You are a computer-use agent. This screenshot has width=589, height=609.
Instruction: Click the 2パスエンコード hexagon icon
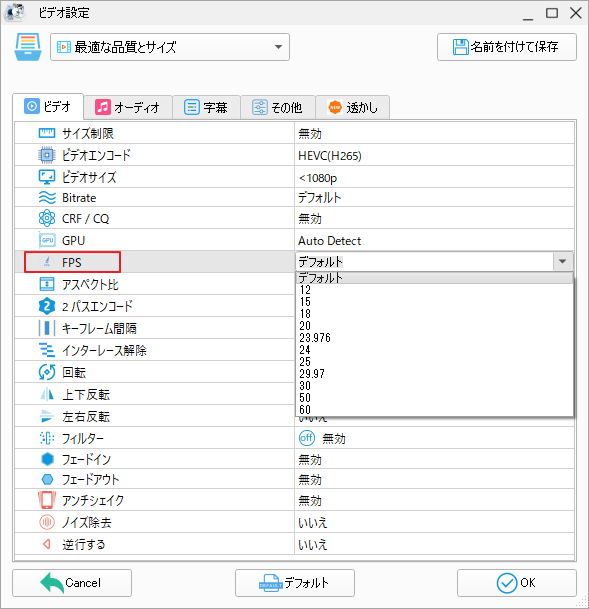(47, 306)
